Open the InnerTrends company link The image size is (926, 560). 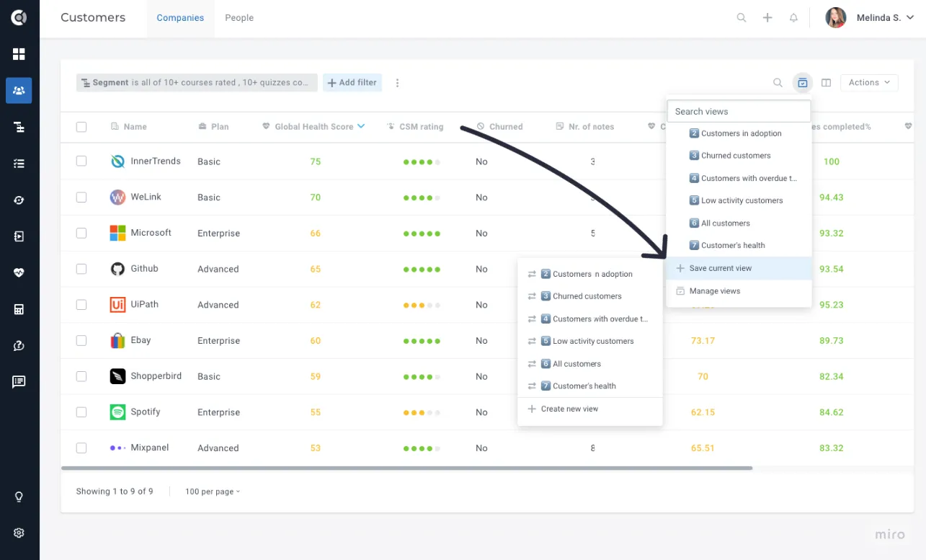(156, 161)
